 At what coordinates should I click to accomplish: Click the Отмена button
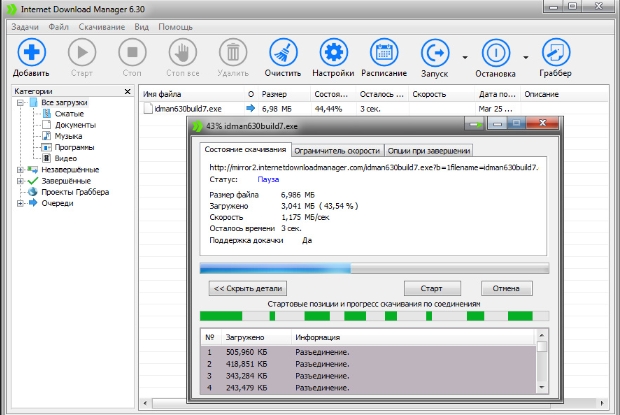[506, 288]
